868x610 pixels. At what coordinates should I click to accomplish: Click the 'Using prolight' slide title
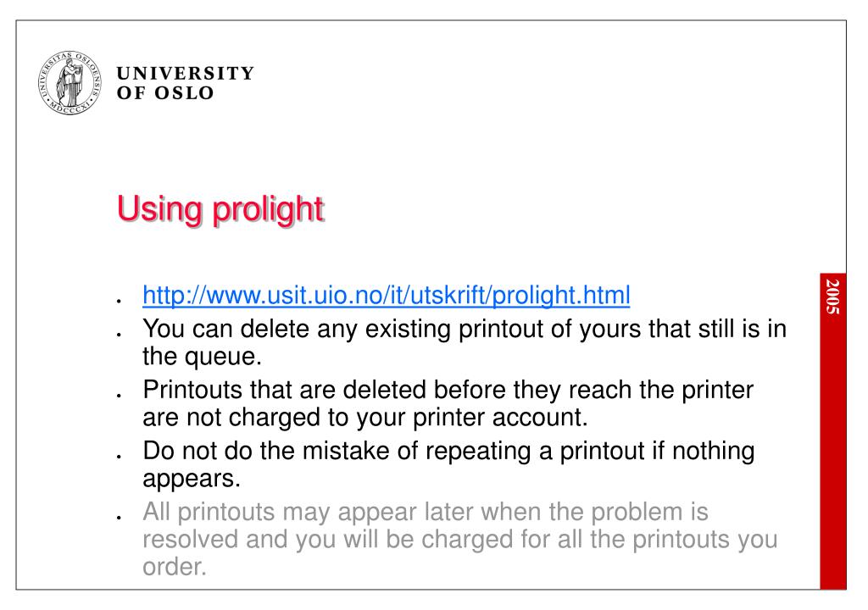(220, 210)
